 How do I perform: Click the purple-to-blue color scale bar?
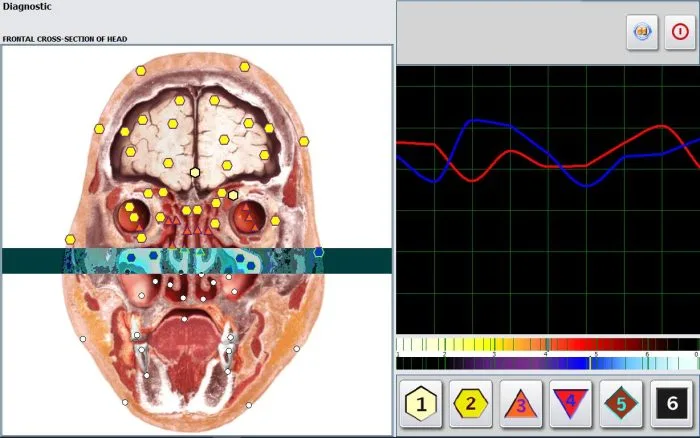(547, 363)
